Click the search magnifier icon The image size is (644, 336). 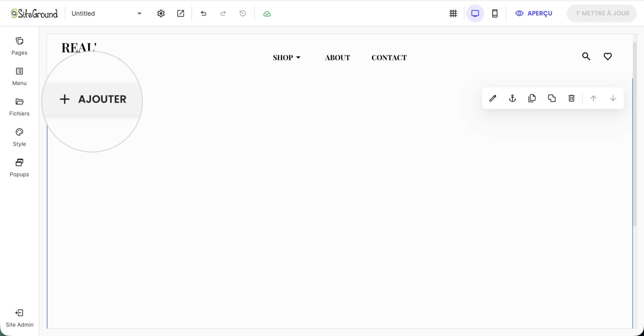[x=586, y=56]
